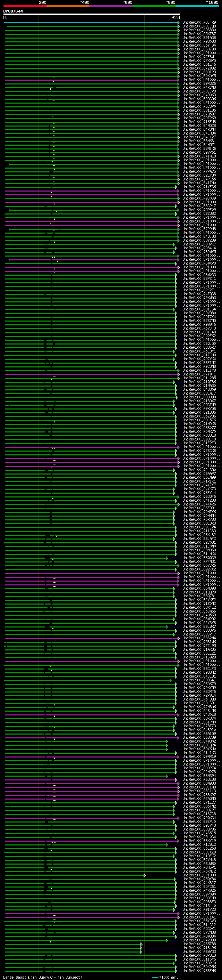The width and height of the screenshot is (222, 980).
Task: Open hit UniRef100_Q6H798
Action: click(x=199, y=49)
